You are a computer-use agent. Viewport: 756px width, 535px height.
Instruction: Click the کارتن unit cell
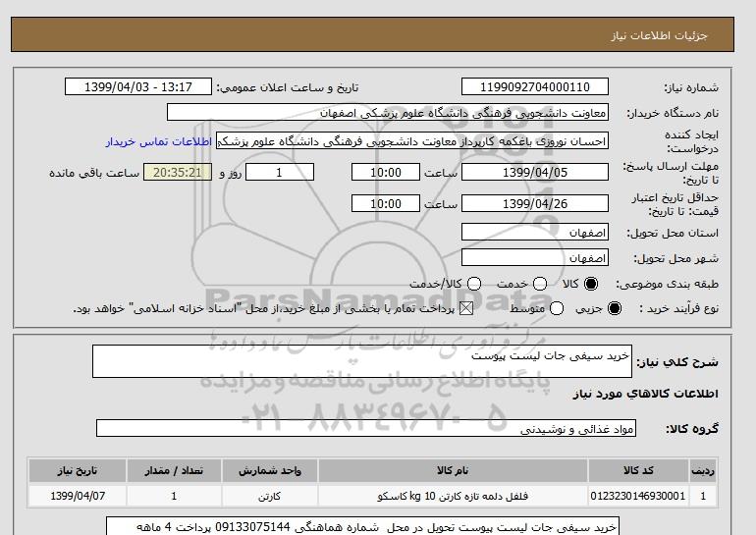pos(270,496)
